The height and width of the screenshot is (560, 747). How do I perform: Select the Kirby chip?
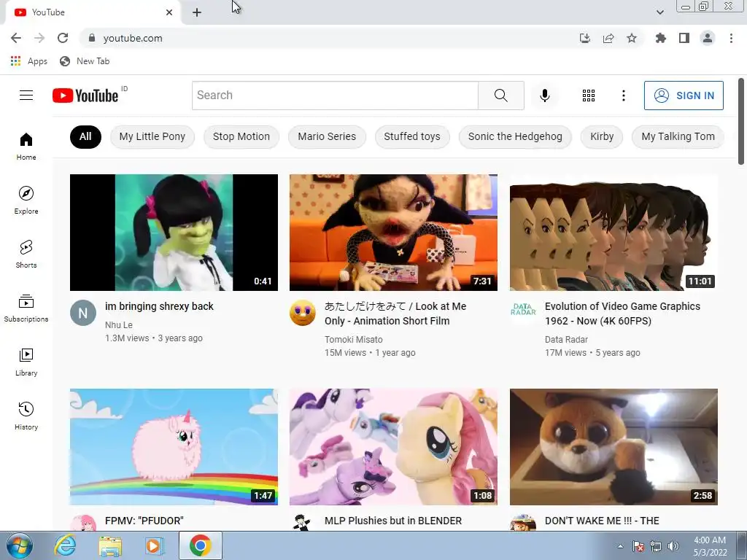(x=602, y=136)
